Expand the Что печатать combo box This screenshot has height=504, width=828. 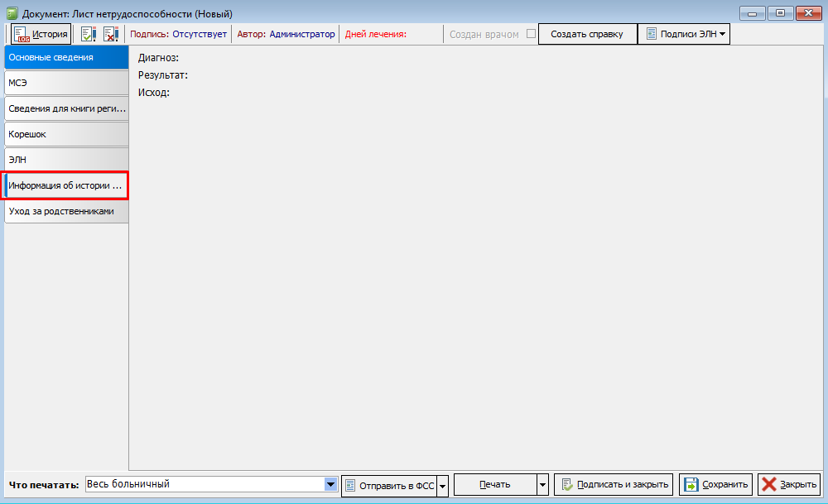pyautogui.click(x=331, y=484)
